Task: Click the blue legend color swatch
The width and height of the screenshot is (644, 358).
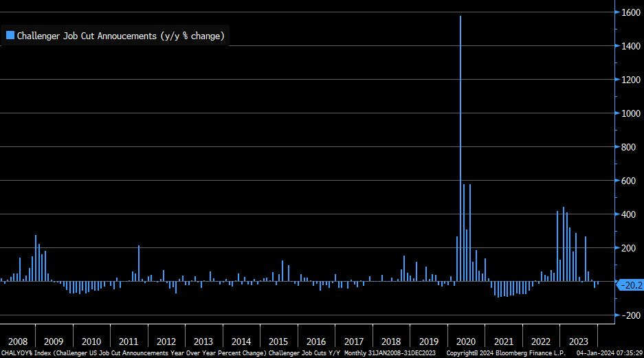Action: [x=10, y=36]
